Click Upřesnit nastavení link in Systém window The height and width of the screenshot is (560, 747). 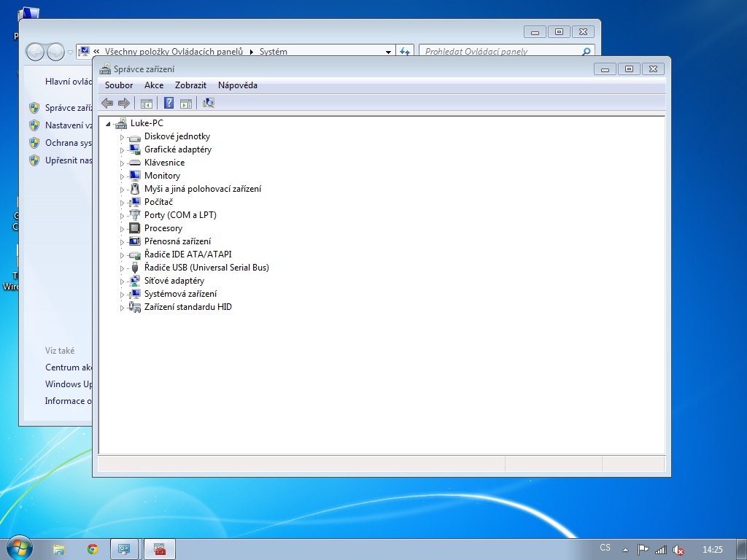tap(69, 160)
